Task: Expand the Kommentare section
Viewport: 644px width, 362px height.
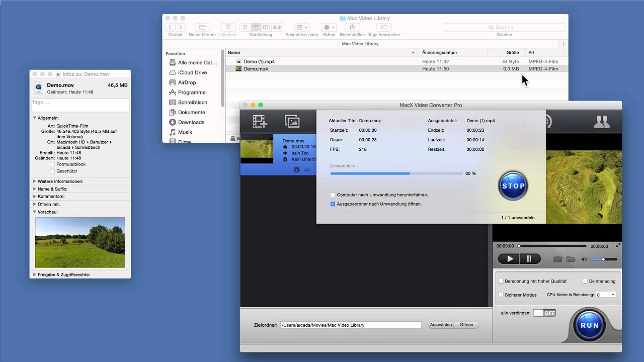Action: (x=35, y=197)
